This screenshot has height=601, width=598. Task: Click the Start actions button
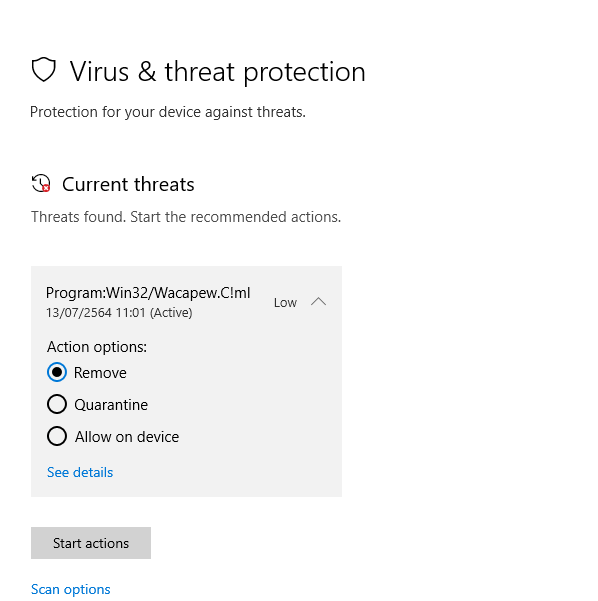91,543
